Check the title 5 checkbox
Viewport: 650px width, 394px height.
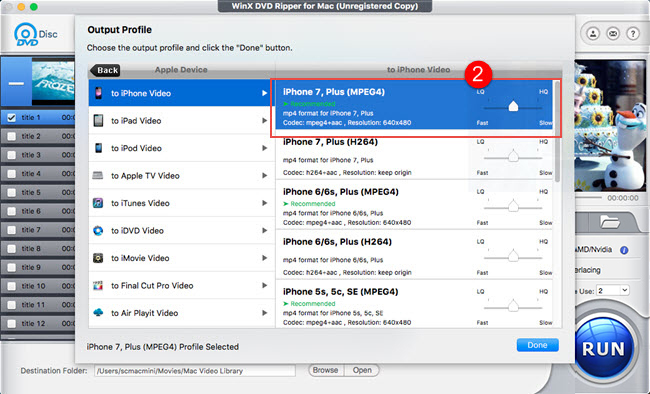point(12,192)
